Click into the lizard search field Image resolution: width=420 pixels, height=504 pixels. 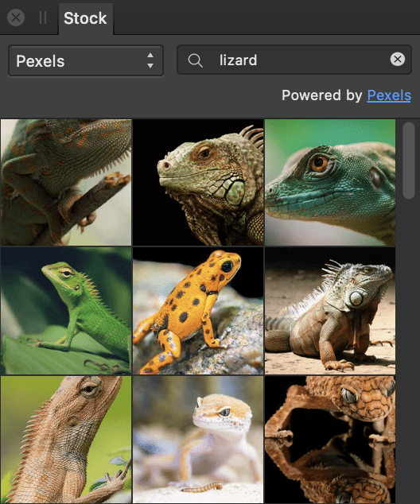tap(294, 60)
